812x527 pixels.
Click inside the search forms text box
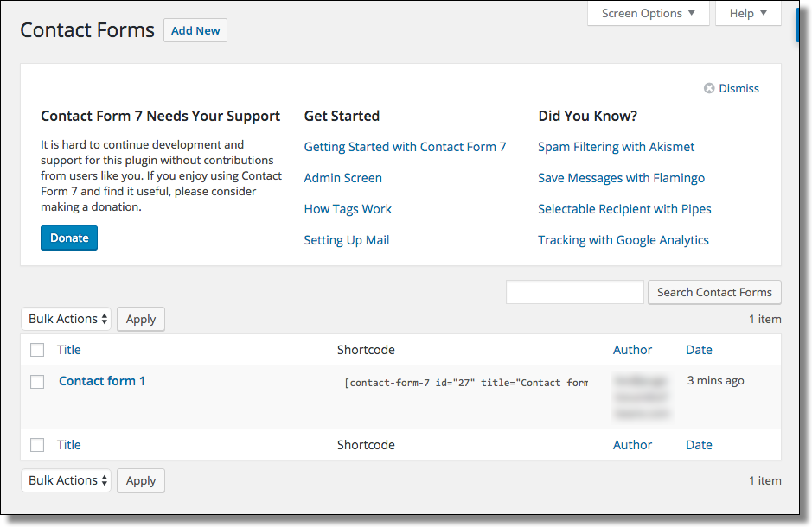(x=574, y=292)
